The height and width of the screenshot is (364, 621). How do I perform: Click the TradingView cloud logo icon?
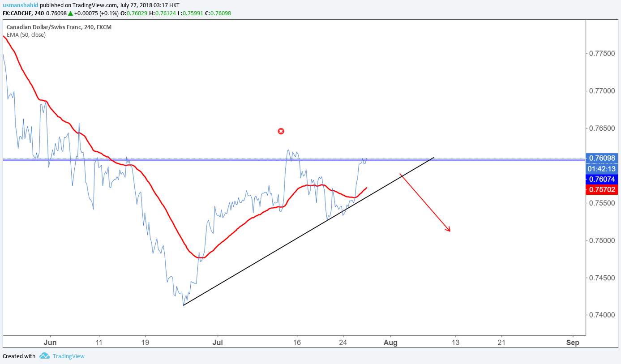click(44, 356)
